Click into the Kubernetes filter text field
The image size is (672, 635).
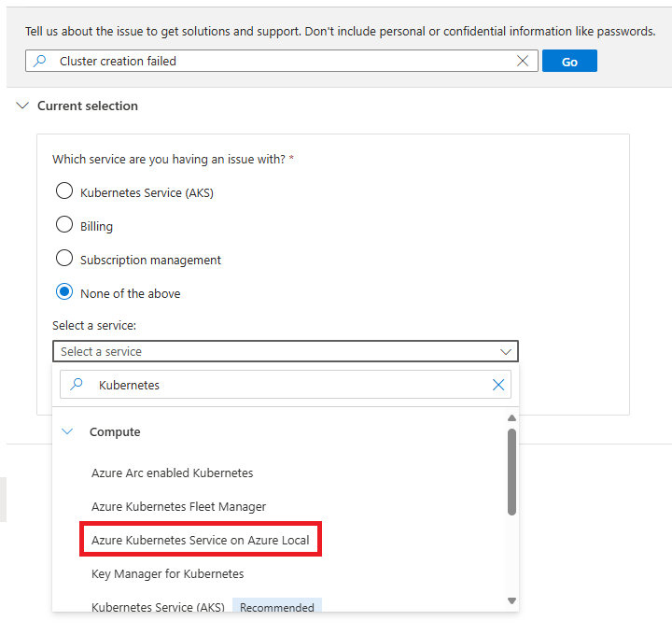280,385
